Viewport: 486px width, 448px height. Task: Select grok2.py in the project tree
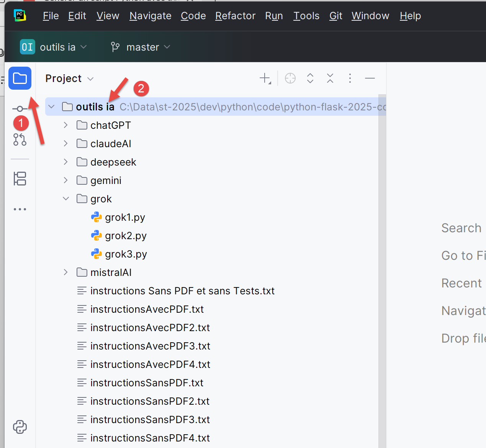pos(126,236)
